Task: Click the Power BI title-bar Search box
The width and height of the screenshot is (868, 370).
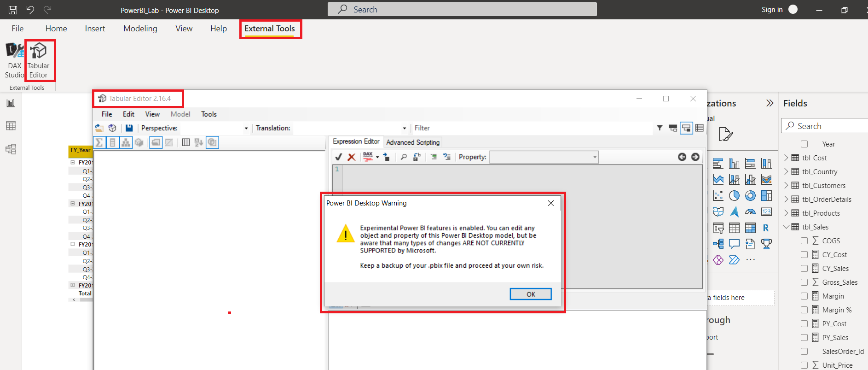Action: click(462, 10)
